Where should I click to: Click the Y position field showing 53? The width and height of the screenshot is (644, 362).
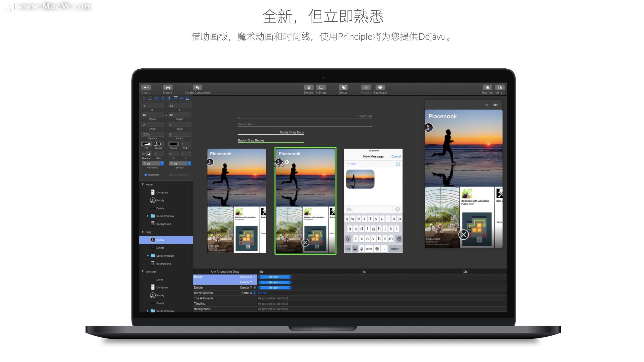click(180, 106)
